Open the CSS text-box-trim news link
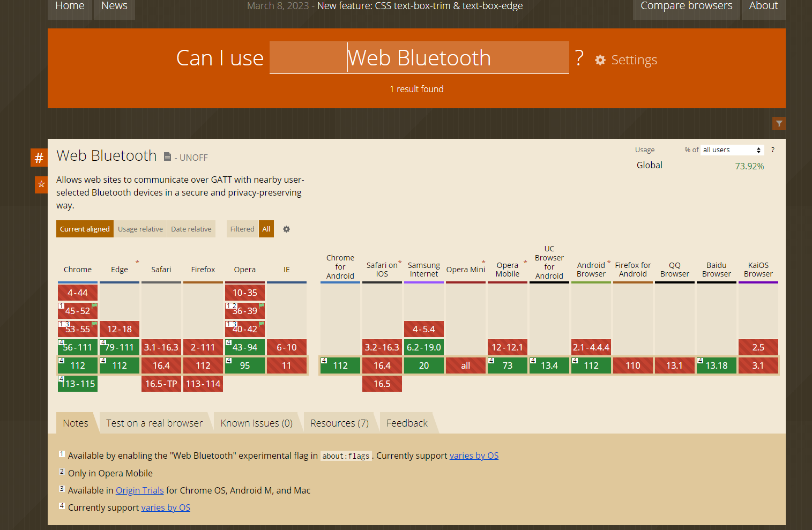Viewport: 812px width, 530px height. (420, 6)
